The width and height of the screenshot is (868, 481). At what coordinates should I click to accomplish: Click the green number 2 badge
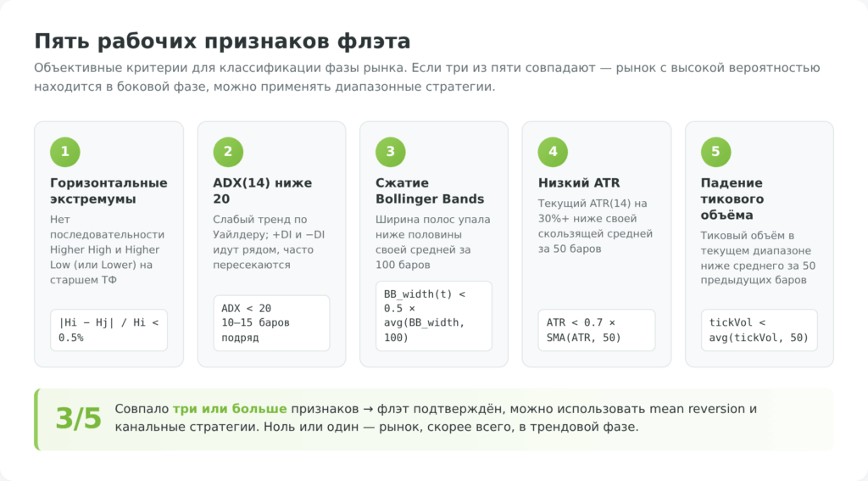[x=228, y=152]
